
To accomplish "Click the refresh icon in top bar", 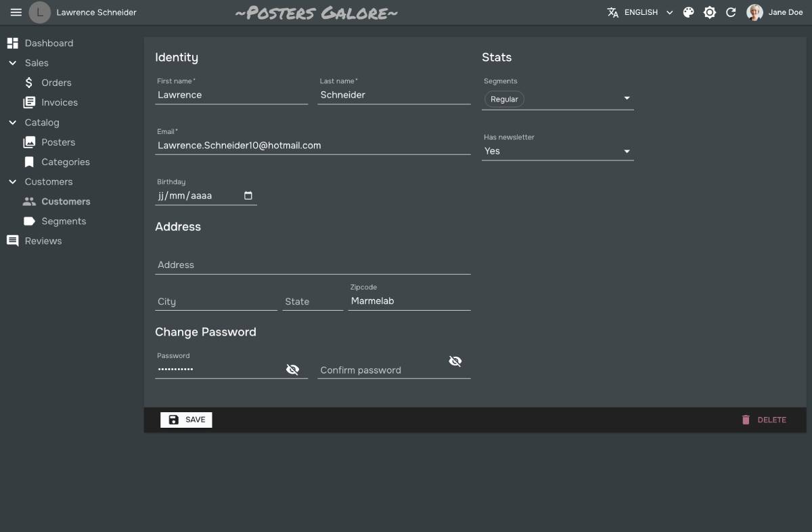I will [x=731, y=12].
